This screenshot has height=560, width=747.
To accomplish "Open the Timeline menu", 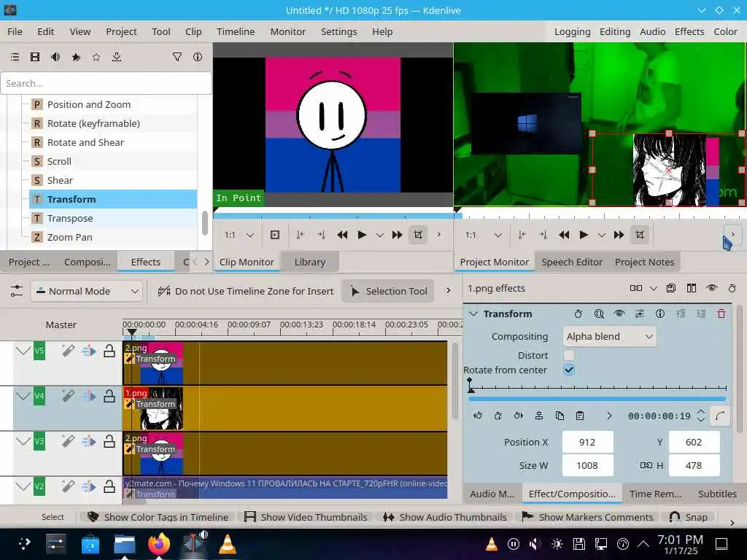I will pos(236,31).
